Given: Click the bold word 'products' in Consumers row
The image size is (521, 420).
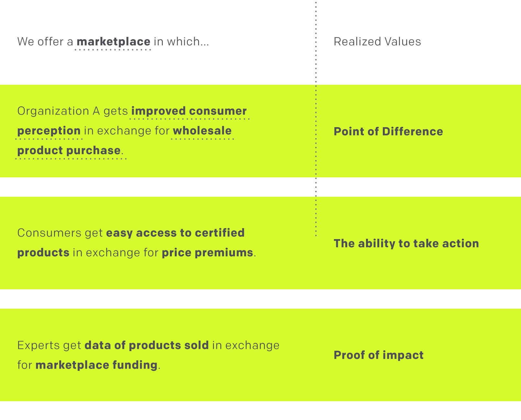Looking at the screenshot, I should (43, 253).
